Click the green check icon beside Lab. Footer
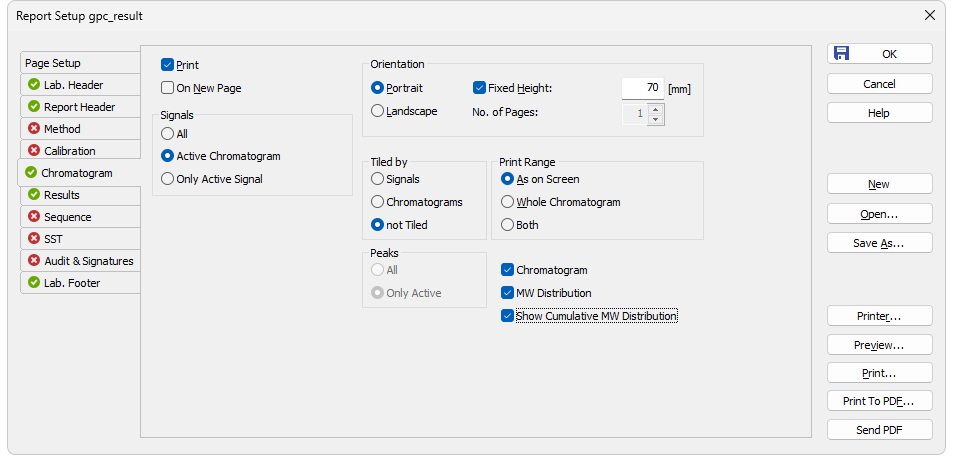 (x=34, y=283)
